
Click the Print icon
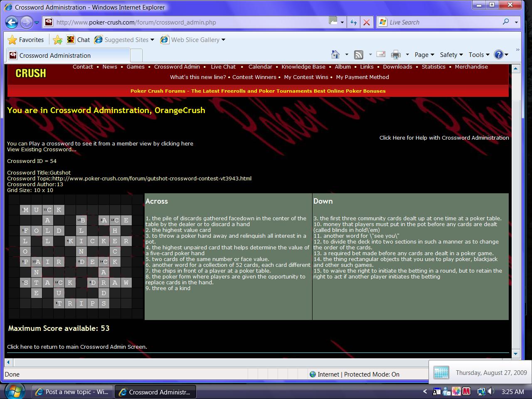(396, 54)
